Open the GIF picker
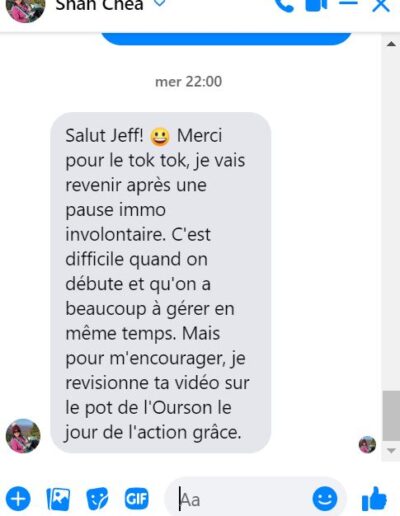The width and height of the screenshot is (400, 516). (x=136, y=499)
